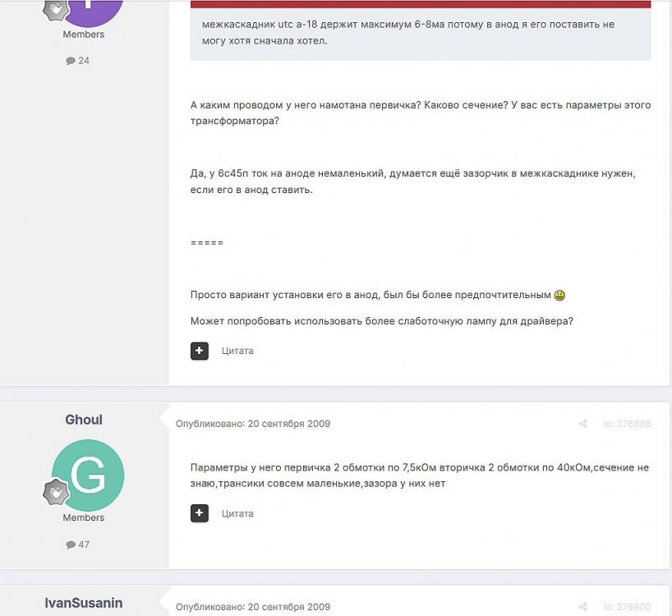Click the plus multiquote icon under first post

tap(200, 351)
